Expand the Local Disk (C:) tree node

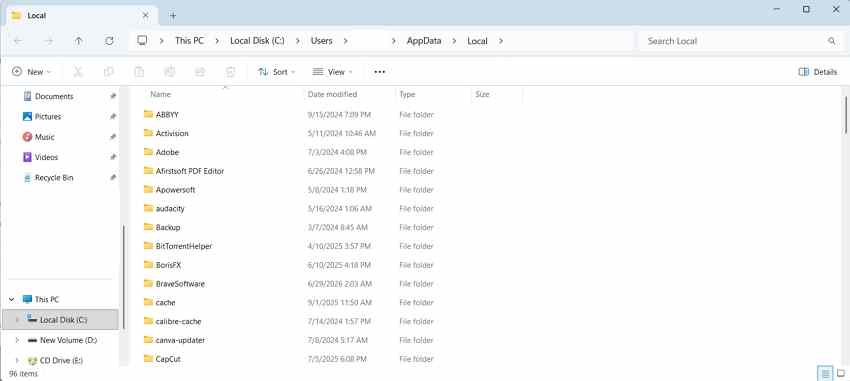(17, 320)
